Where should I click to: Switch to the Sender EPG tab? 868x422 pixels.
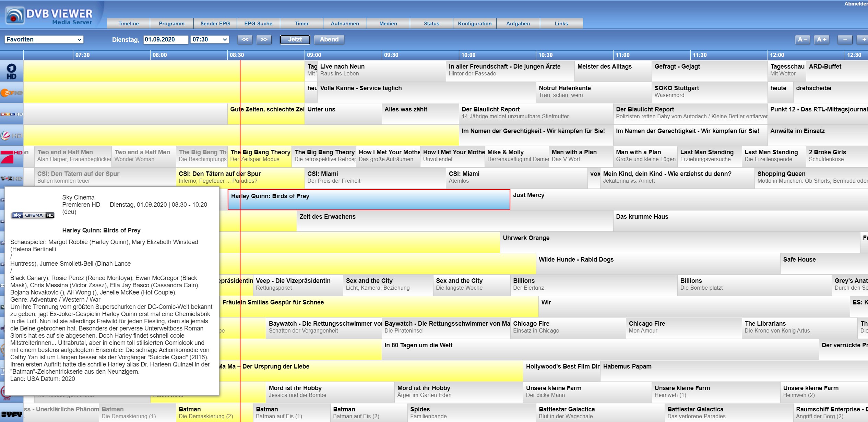(x=215, y=23)
